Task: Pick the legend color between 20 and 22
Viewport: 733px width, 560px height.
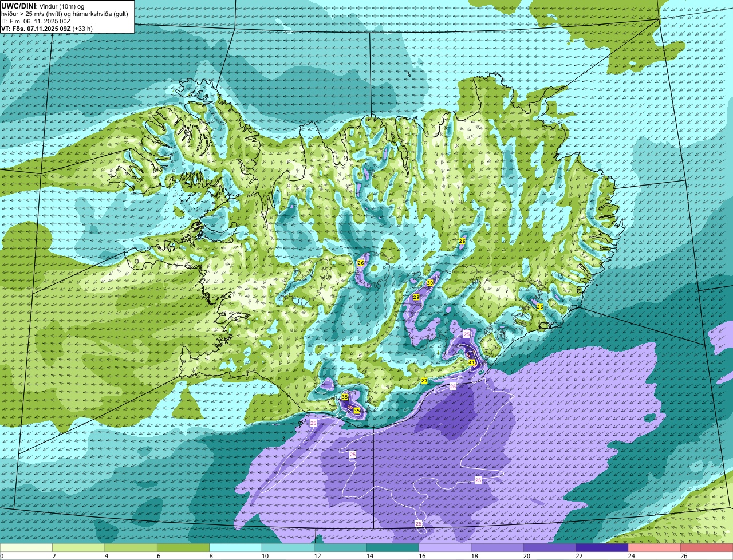Action: click(x=550, y=547)
